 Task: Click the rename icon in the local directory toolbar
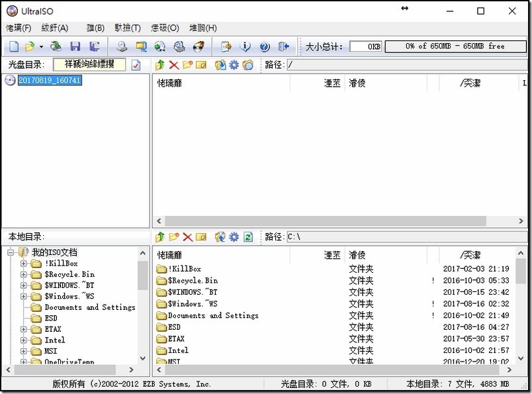click(201, 236)
